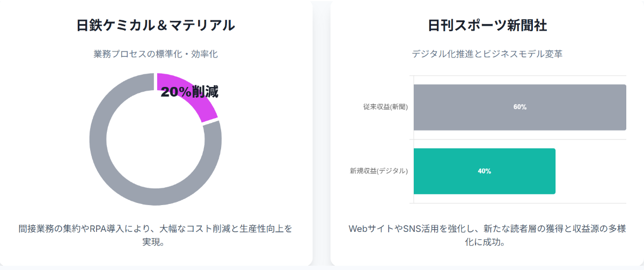Click the empty center of the donut chart
The width and height of the screenshot is (644, 270).
tap(156, 140)
